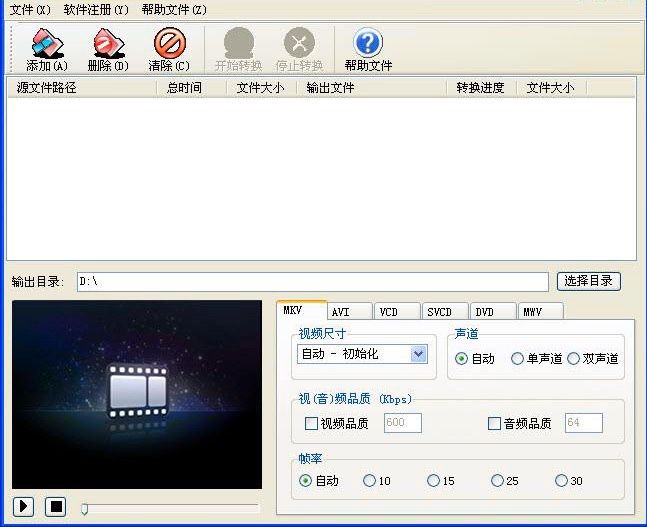
Task: Switch to the DVD tab
Action: 494,312
